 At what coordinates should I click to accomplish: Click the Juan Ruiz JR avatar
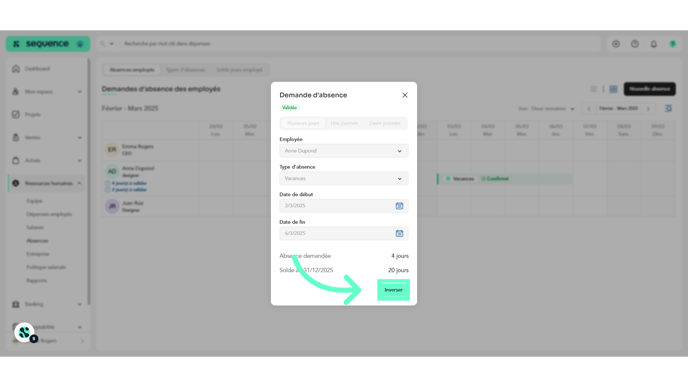click(112, 206)
